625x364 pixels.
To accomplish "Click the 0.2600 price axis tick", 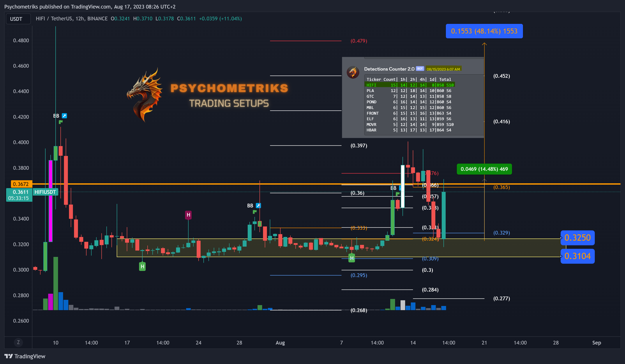I will 21,321.
